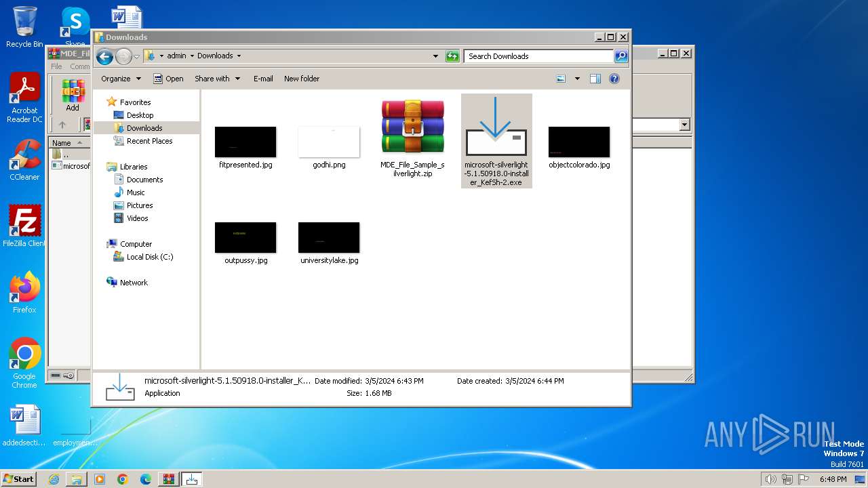The image size is (868, 488).
Task: Refresh the Downloads folder view
Action: coord(452,56)
